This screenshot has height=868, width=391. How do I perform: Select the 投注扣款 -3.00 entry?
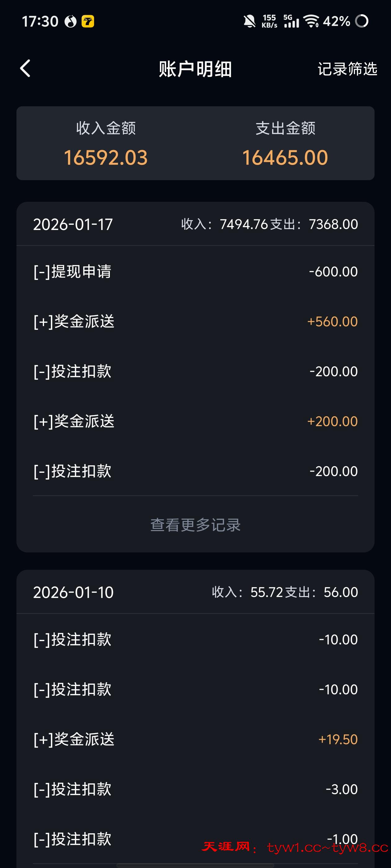tap(195, 789)
